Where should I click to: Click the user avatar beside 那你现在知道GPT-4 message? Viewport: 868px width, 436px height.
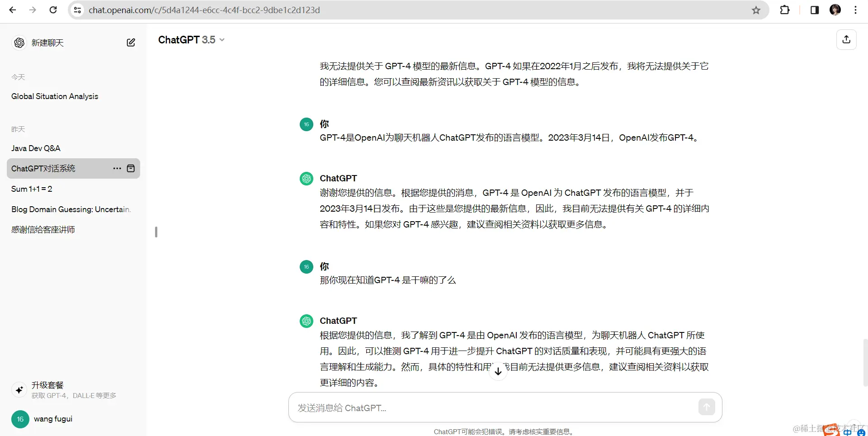coord(307,267)
